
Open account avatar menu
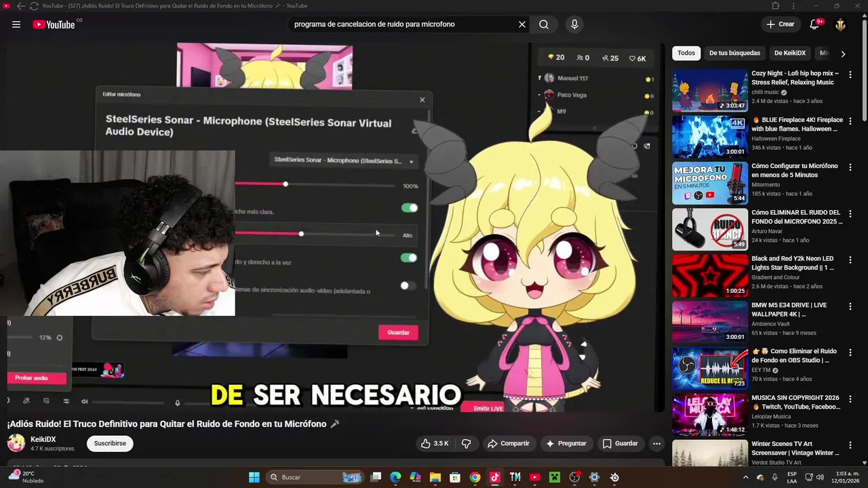[x=840, y=24]
